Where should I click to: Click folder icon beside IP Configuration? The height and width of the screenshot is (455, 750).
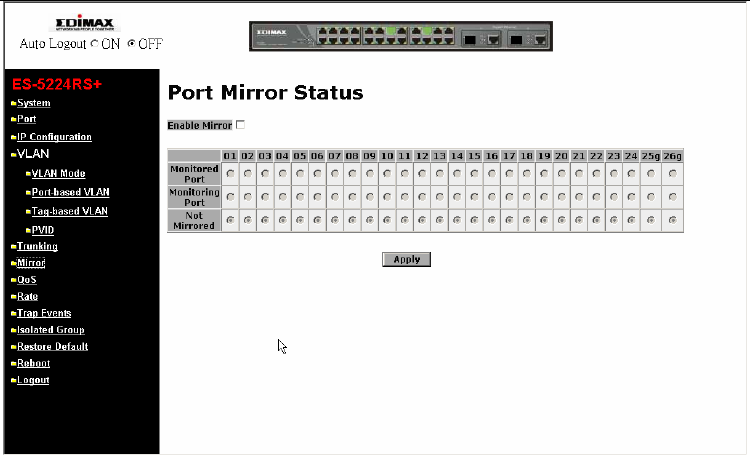coord(13,137)
